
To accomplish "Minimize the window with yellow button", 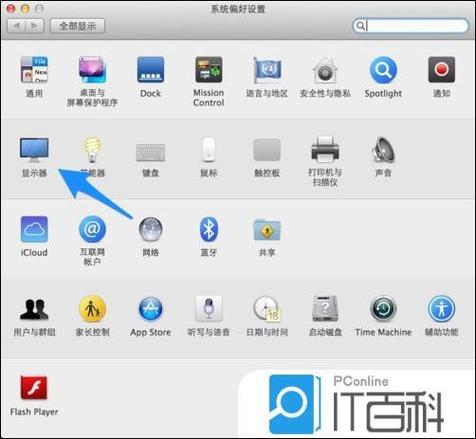I will [x=25, y=9].
